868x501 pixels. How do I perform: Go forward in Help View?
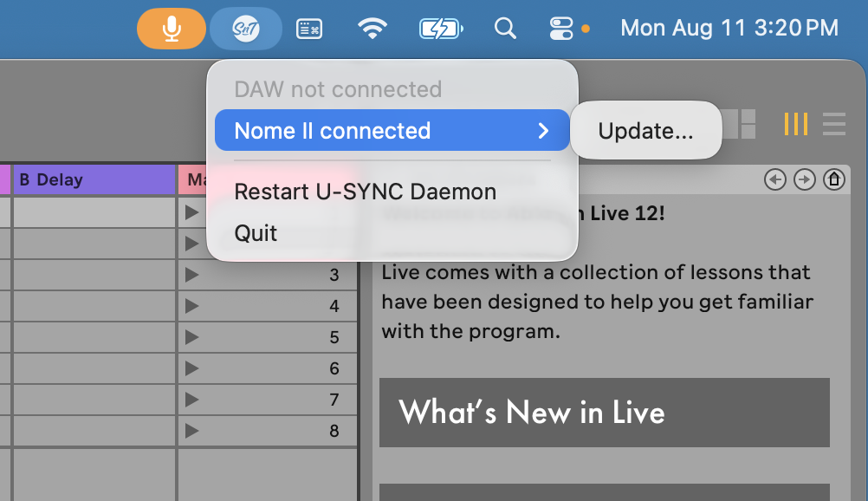tap(805, 179)
